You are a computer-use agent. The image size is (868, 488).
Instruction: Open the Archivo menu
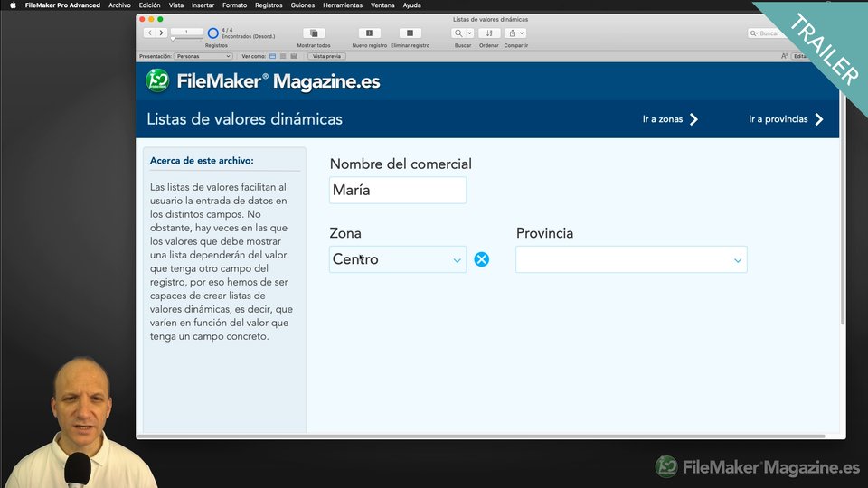pos(119,5)
